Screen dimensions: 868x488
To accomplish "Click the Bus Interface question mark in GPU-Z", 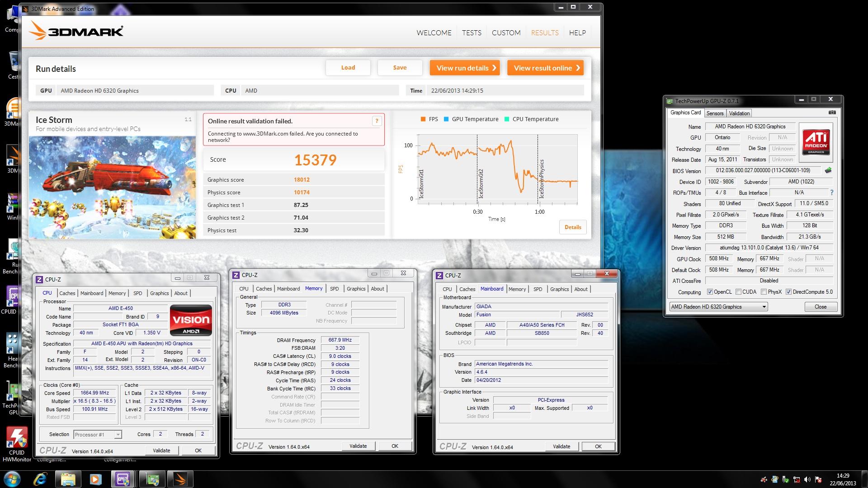I will pyautogui.click(x=831, y=192).
